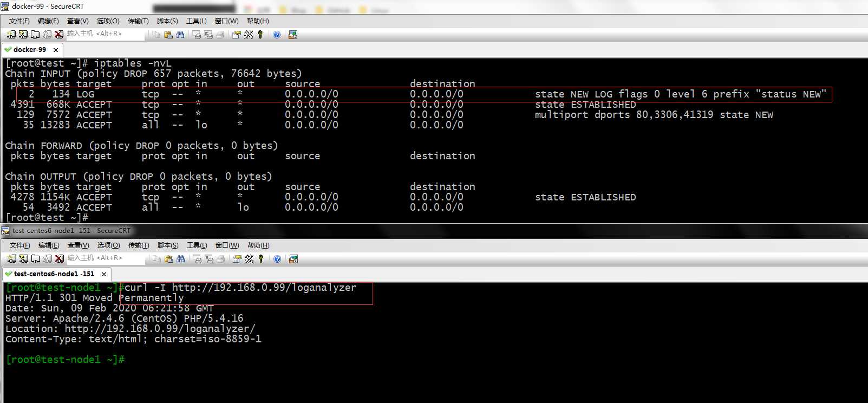Viewport: 868px width, 403px height.
Task: Open 传输(T) menu in test-centos6-node1 window
Action: pos(139,245)
